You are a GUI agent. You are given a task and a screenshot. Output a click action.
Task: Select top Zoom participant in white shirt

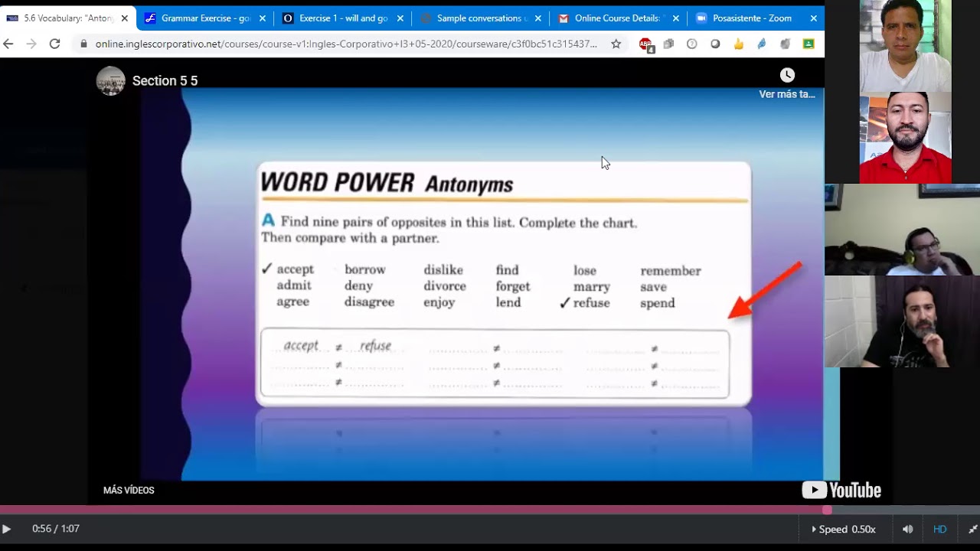point(905,46)
